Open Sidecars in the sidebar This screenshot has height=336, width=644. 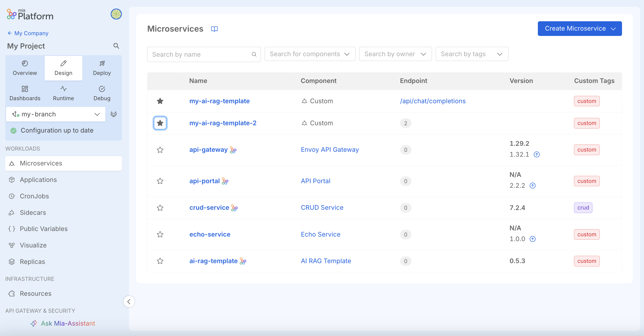63,213
